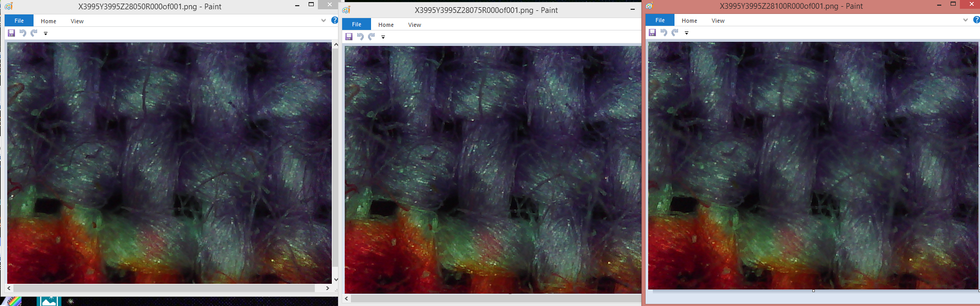The height and width of the screenshot is (306, 980).
Task: Expand the ribbon in the Z28050 window
Action: coord(324,21)
